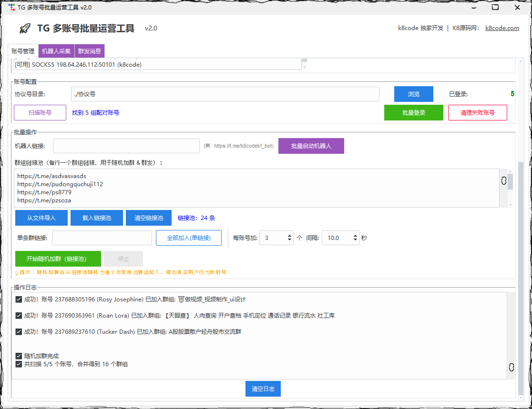The width and height of the screenshot is (532, 409).
Task: Increase the 间隔 seconds with up arrow
Action: tap(355, 236)
